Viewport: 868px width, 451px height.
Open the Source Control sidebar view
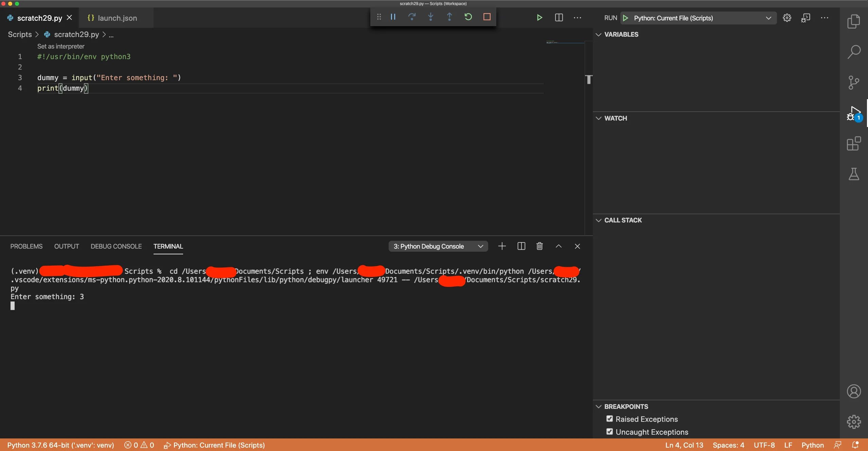(853, 83)
